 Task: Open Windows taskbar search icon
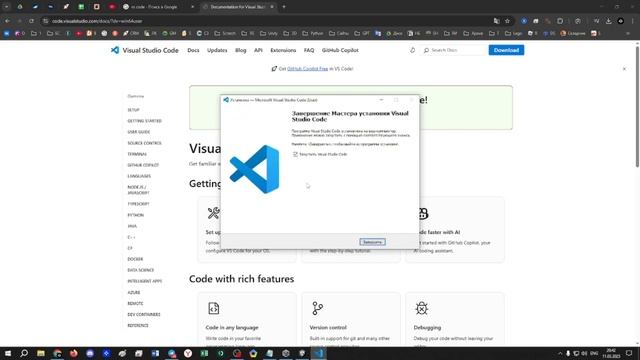[x=24, y=353]
